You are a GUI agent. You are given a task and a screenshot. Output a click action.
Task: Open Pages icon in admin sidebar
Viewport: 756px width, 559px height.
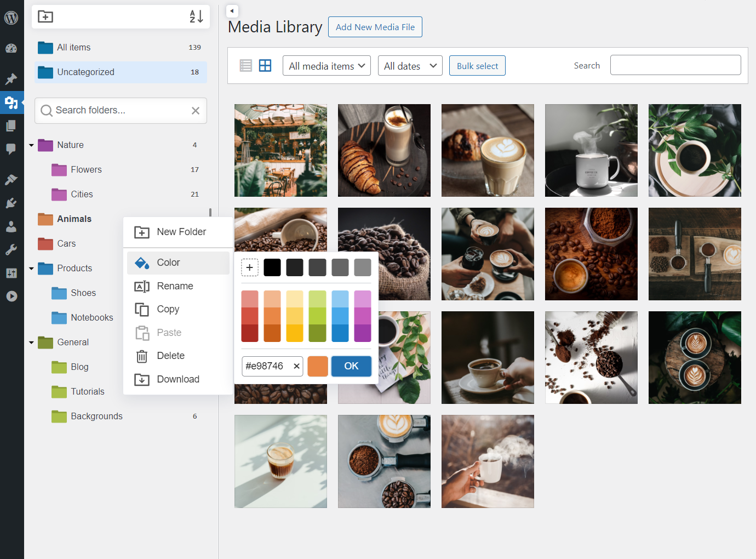[x=12, y=126]
